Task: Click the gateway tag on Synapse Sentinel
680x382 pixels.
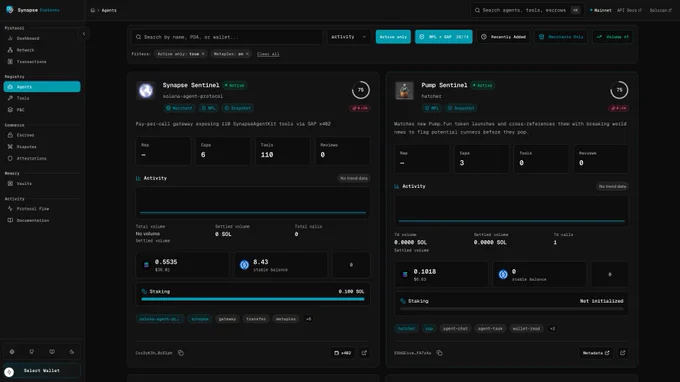Action: [227, 319]
